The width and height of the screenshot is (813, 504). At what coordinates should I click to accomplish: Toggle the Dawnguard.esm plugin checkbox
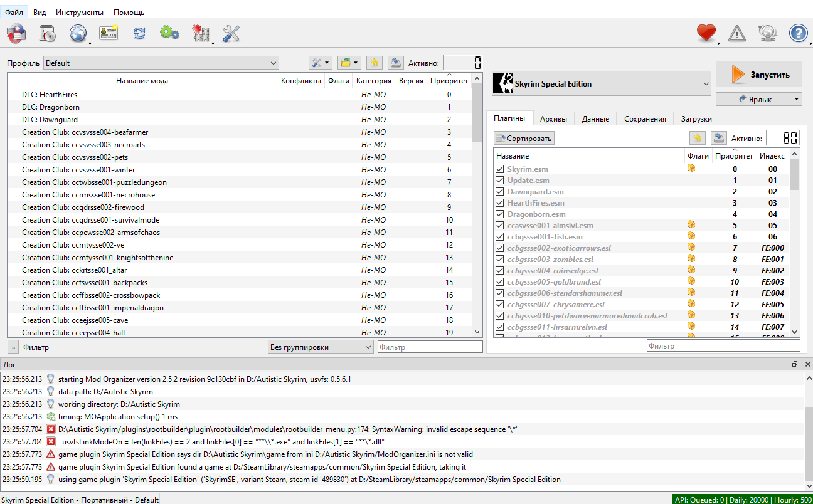click(499, 192)
